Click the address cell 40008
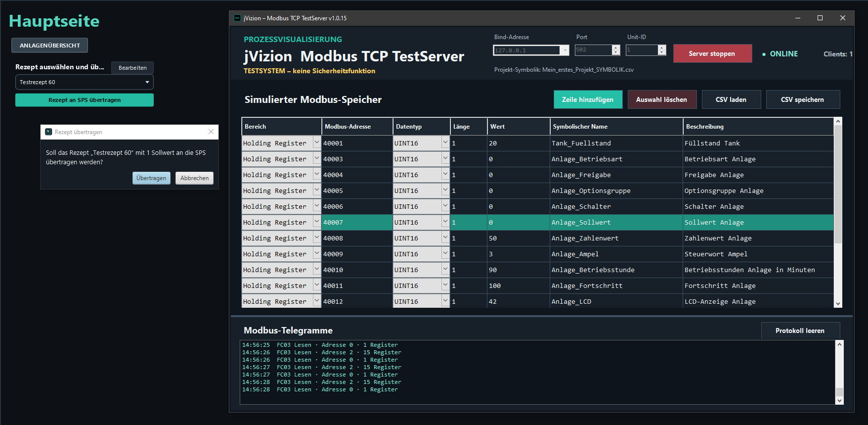Image resolution: width=868 pixels, height=425 pixels. (x=357, y=238)
